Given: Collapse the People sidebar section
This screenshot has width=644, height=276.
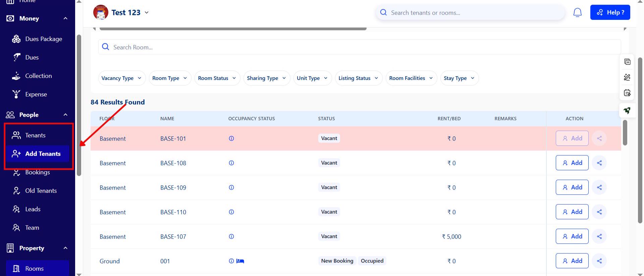Looking at the screenshot, I should [65, 115].
